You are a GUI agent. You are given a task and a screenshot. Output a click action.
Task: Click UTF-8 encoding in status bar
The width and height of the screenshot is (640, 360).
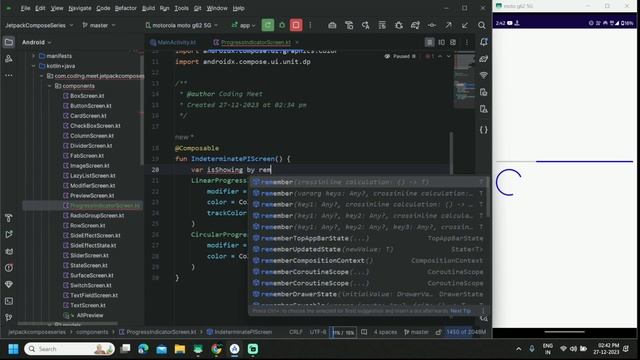pyautogui.click(x=318, y=332)
